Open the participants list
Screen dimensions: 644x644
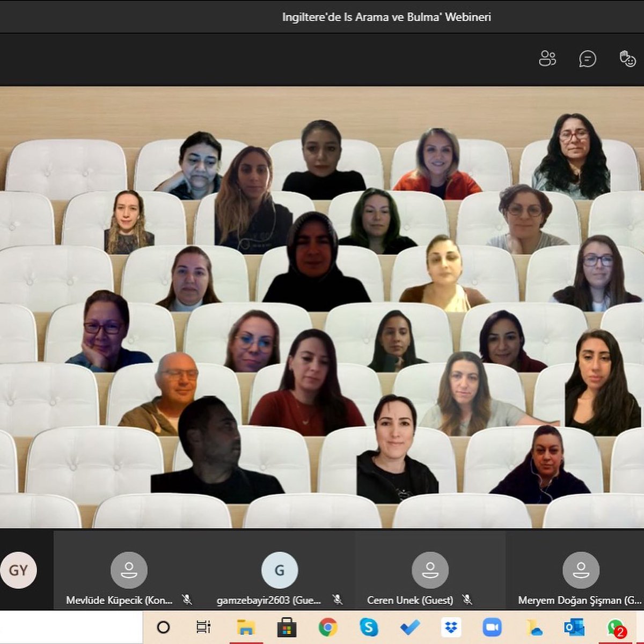(547, 59)
